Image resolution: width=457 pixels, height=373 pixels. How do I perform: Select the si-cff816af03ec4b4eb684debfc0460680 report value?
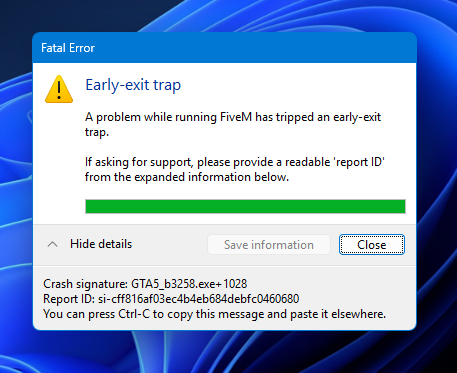pyautogui.click(x=199, y=299)
